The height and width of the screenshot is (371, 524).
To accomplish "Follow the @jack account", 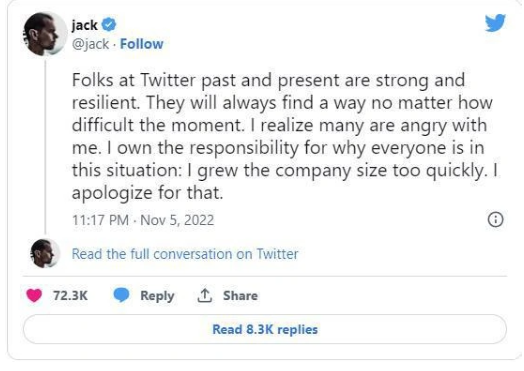I will (142, 44).
